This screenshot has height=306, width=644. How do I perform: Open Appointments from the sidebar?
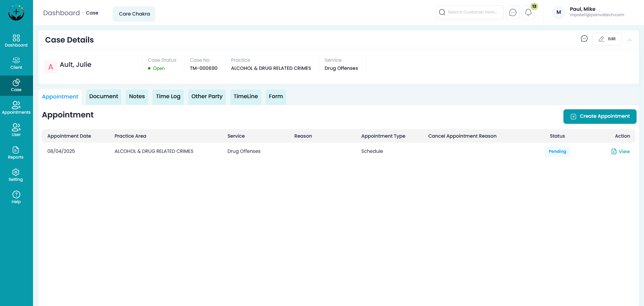[x=16, y=108]
